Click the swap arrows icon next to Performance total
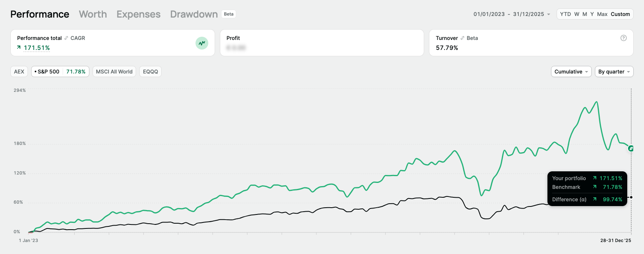This screenshot has height=254, width=644. point(66,38)
